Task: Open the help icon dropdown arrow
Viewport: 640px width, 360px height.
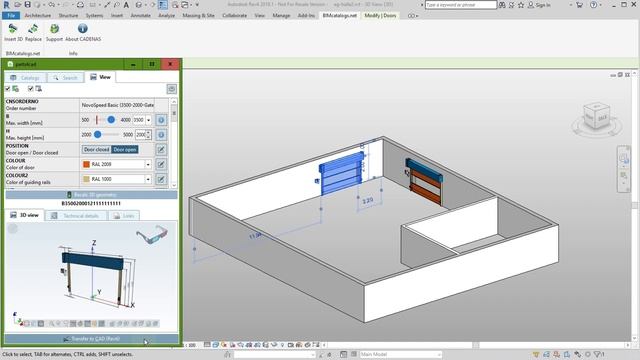Action: click(x=600, y=5)
